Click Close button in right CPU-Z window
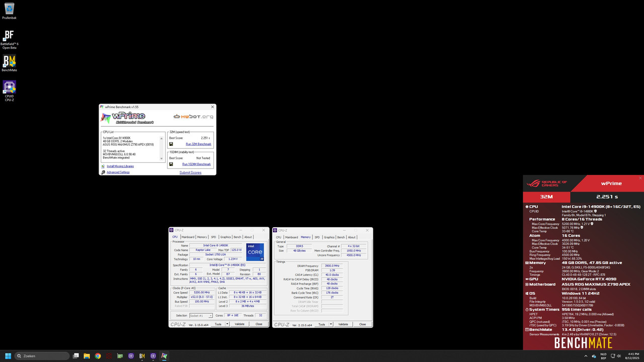Image resolution: width=644 pixels, height=362 pixels. pos(362,324)
